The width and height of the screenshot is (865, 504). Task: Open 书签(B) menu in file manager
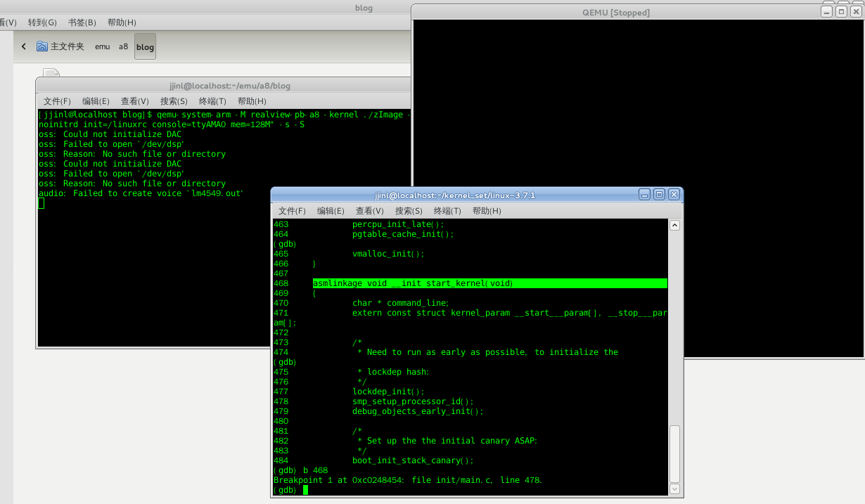pos(82,22)
